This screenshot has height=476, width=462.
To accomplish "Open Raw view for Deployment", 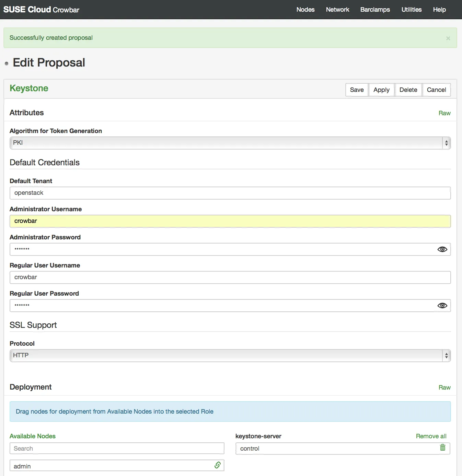I will (444, 388).
